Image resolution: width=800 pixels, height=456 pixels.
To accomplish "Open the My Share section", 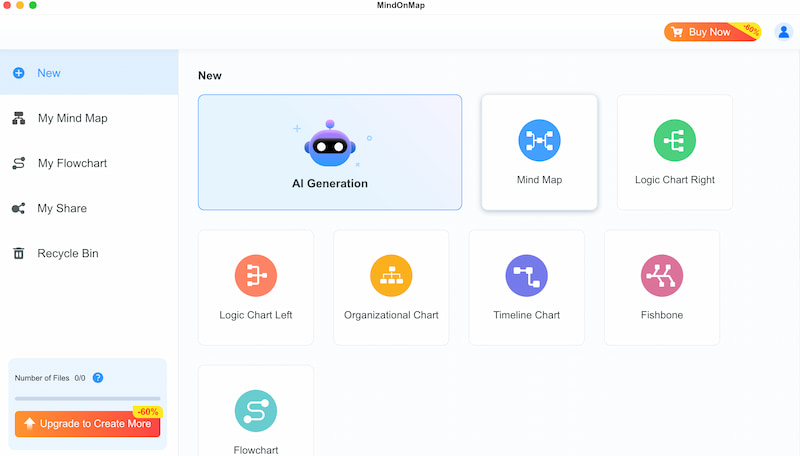I will [x=89, y=208].
